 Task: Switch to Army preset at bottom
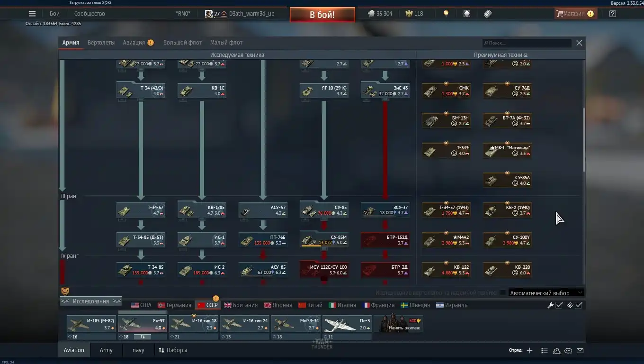[106, 350]
